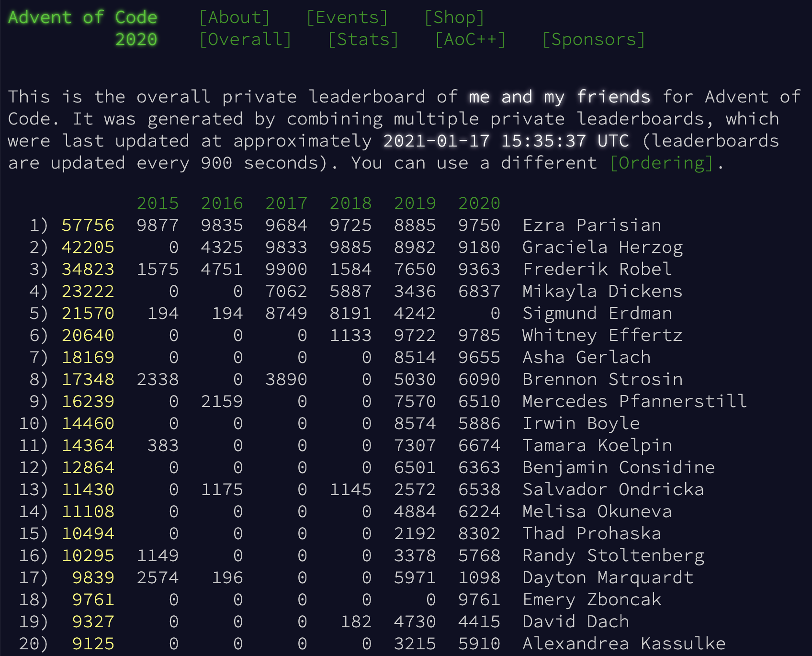Click total score 23222

click(x=88, y=292)
